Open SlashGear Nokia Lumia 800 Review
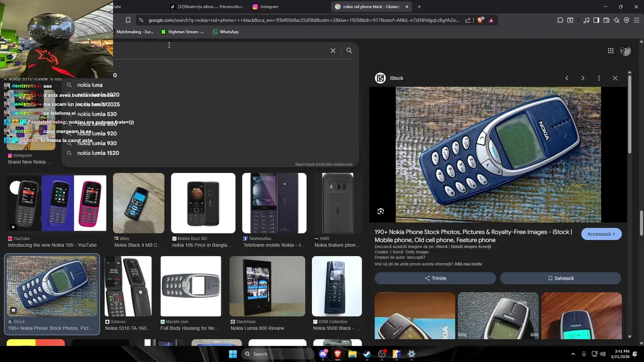Viewport: 644px width, 362px height. point(267,287)
